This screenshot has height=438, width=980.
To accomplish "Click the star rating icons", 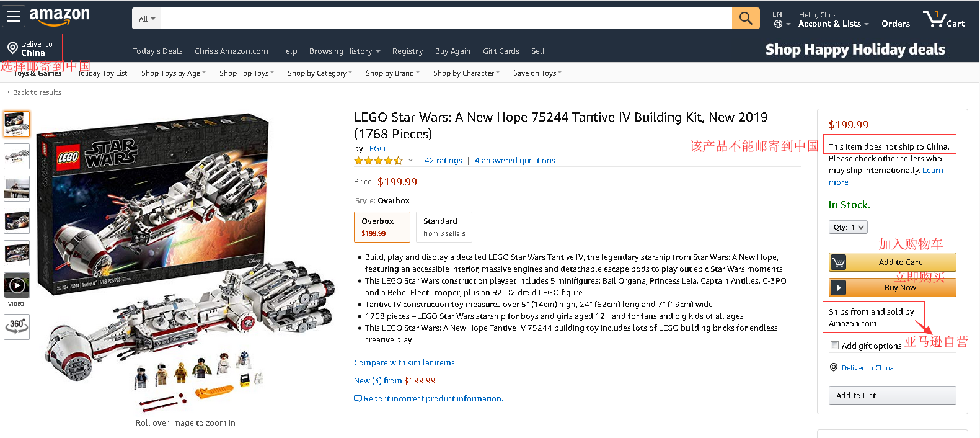I will pos(378,161).
